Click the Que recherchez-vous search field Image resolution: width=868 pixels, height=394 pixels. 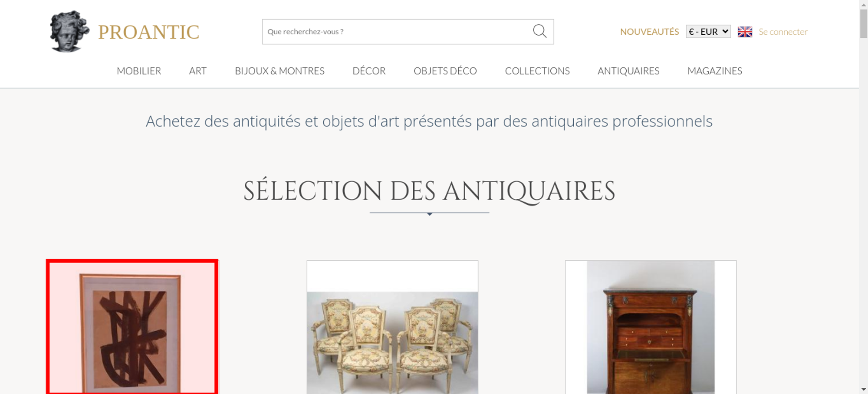pyautogui.click(x=397, y=32)
